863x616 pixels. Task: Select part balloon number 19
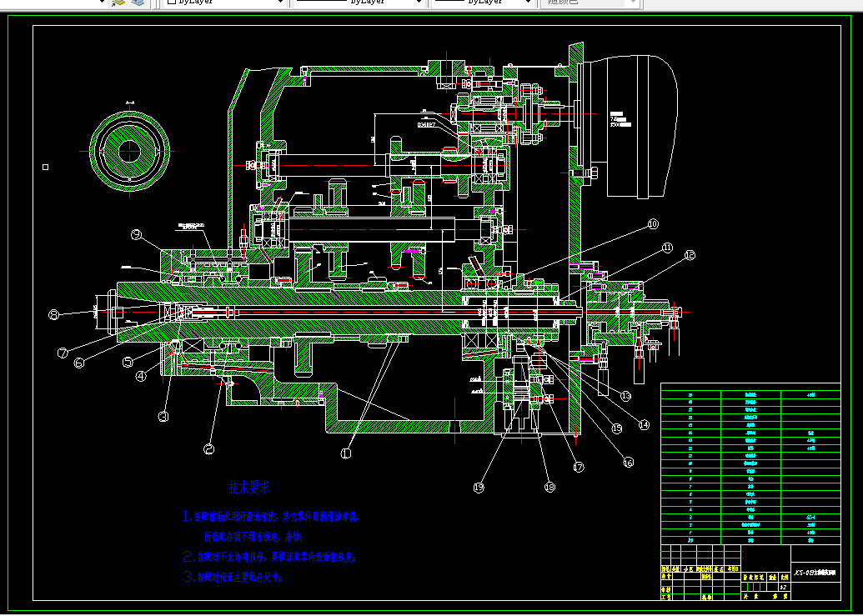[x=479, y=488]
